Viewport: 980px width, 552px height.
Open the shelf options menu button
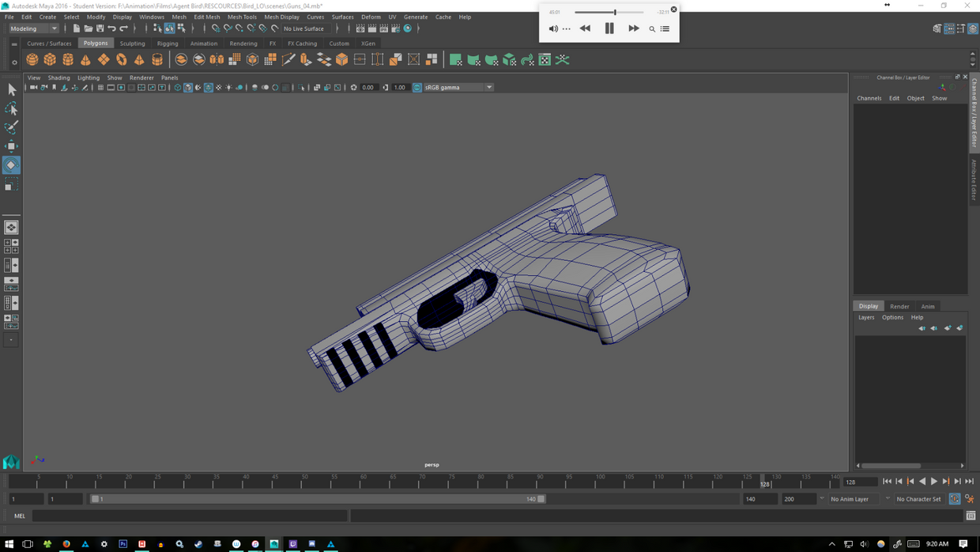14,62
